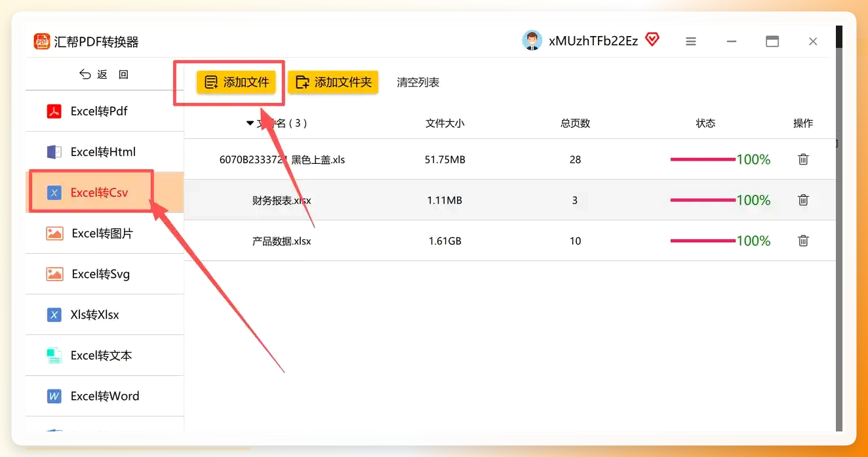This screenshot has width=868, height=457.
Task: Select Xls转Xlsx conversion
Action: [x=104, y=315]
